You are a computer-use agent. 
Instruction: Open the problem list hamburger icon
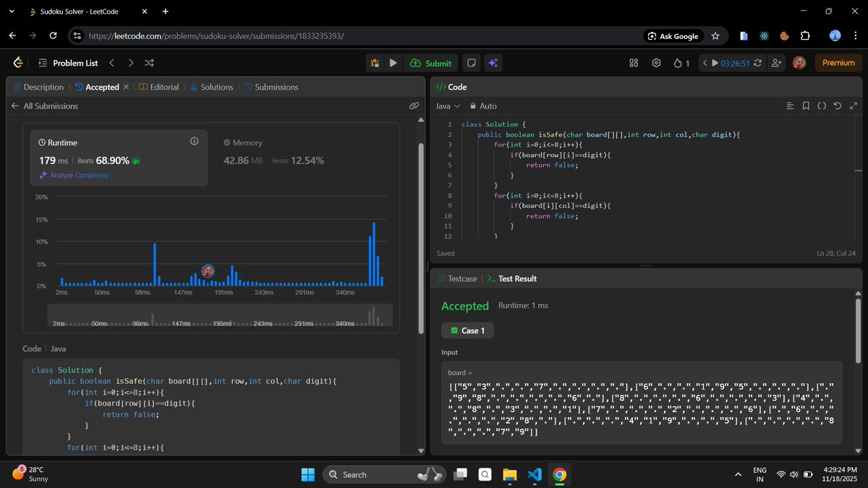(42, 63)
